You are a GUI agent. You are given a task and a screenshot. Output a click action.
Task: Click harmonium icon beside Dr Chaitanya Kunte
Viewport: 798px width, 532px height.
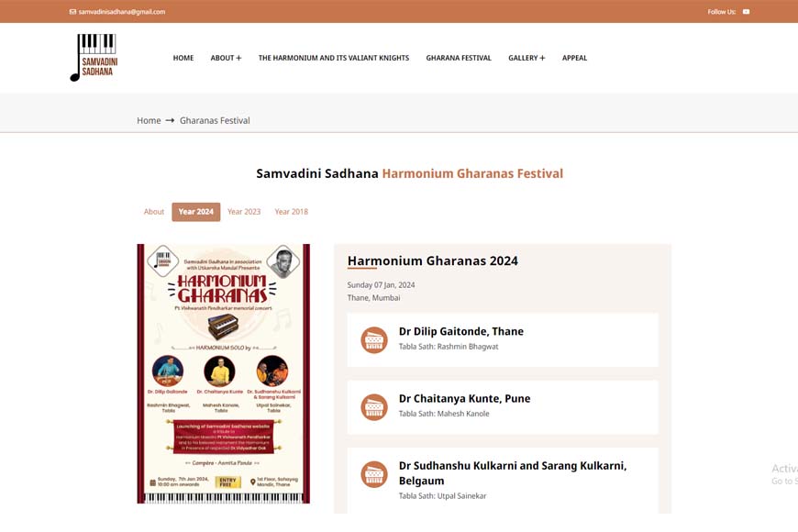pyautogui.click(x=373, y=406)
